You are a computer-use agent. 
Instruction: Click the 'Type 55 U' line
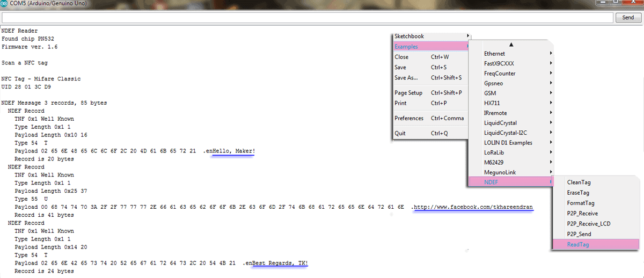coord(31,199)
